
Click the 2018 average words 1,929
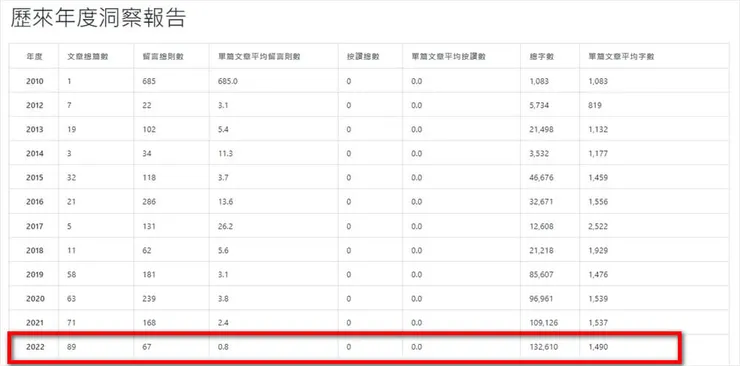pos(598,250)
